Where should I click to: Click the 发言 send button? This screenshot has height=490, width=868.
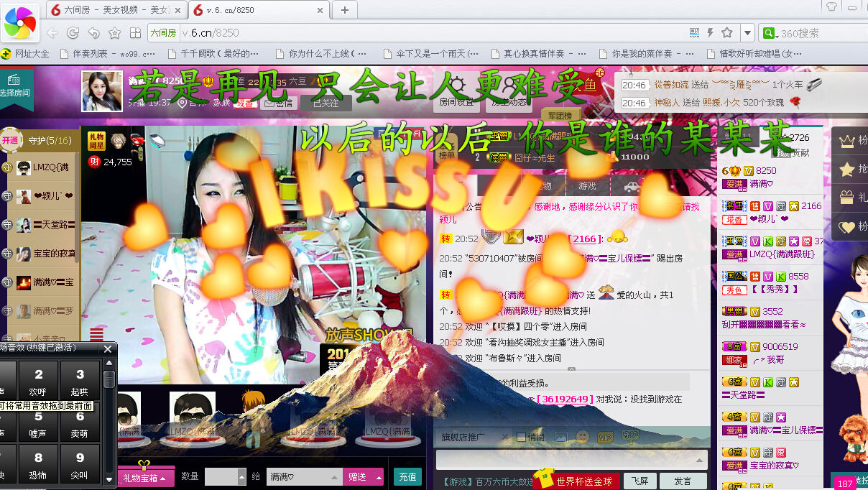point(682,481)
